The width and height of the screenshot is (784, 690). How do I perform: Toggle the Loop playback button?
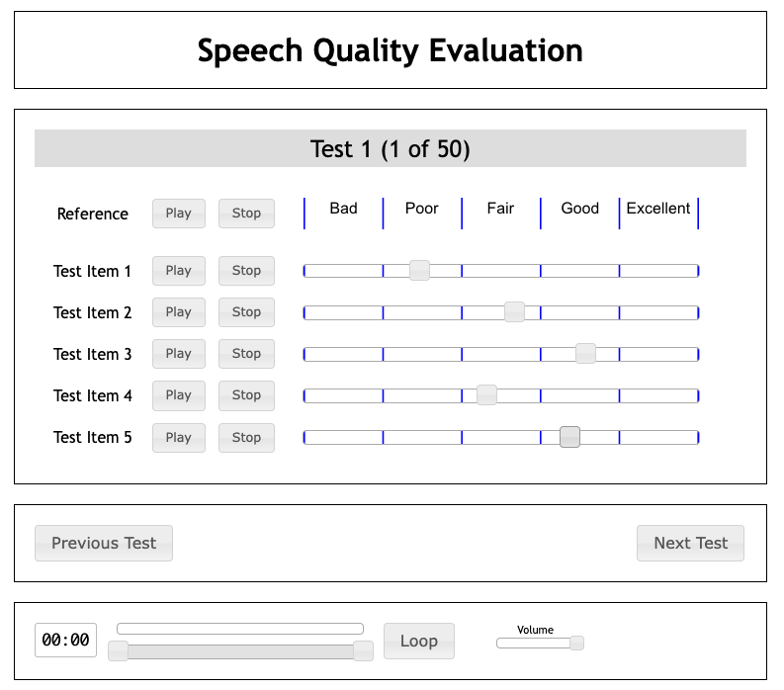pyautogui.click(x=418, y=641)
